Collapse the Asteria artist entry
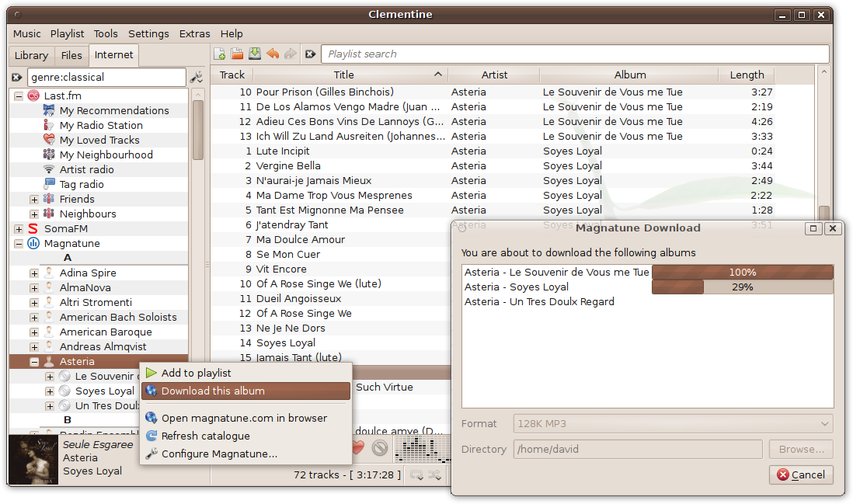The height and width of the screenshot is (504, 853). pyautogui.click(x=34, y=361)
